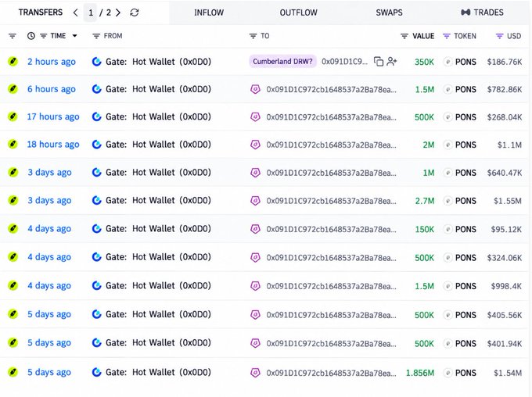Click entity icon in the $640.47K row

[x=255, y=173]
